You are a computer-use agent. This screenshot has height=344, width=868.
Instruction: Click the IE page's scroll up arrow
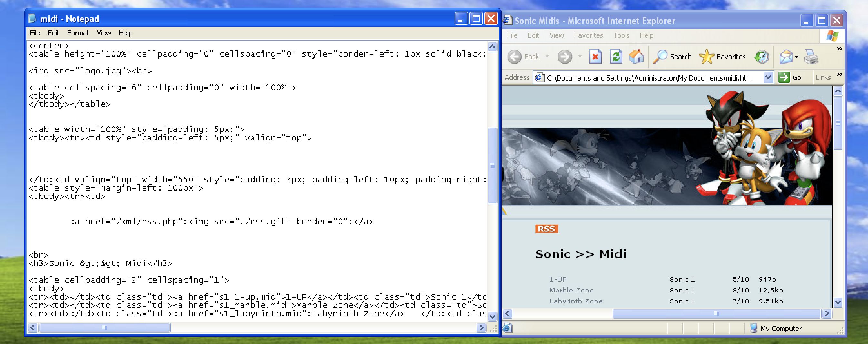[838, 91]
